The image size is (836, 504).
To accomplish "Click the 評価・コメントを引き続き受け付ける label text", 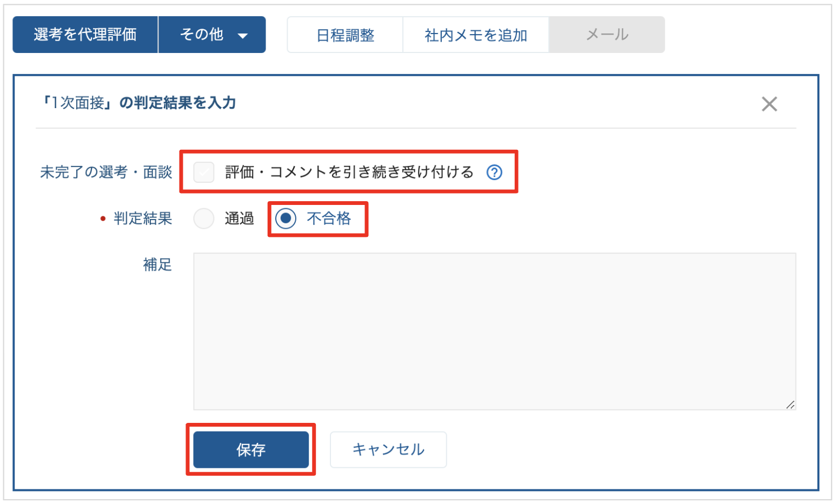I will pos(349,173).
